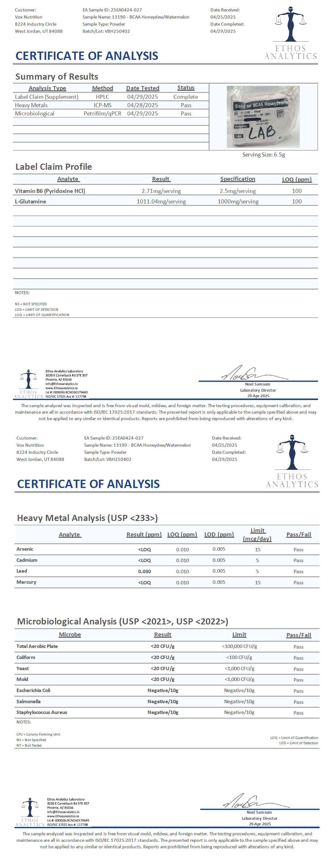
Task: Select the 'Lead' analyte row label
Action: [x=22, y=571]
